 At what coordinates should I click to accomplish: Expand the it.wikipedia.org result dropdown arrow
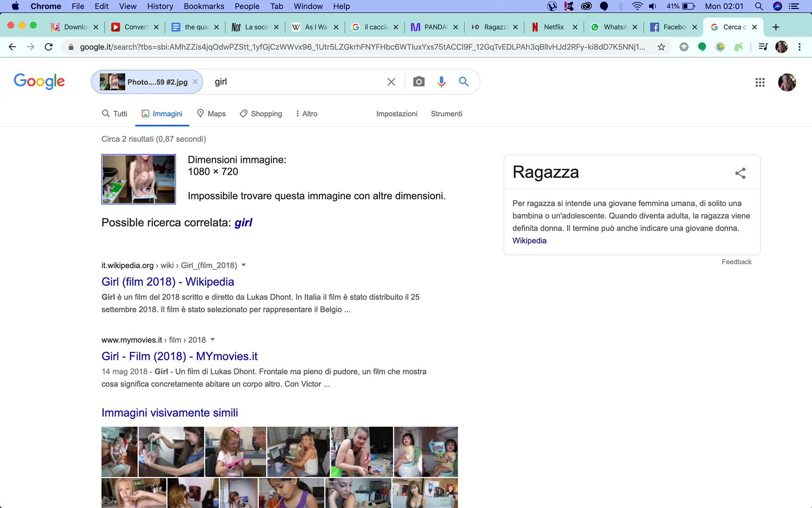point(244,265)
